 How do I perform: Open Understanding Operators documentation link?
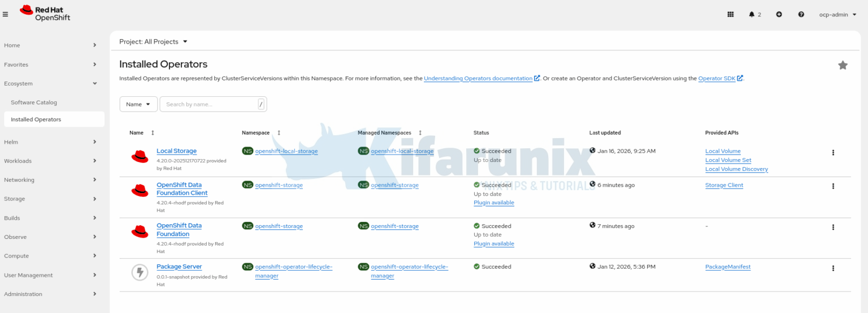478,79
